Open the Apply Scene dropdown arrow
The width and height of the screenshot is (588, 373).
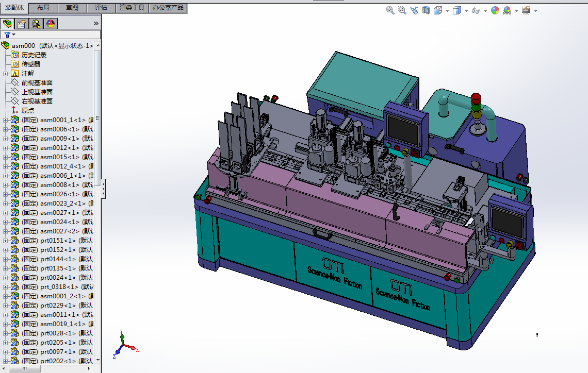[517, 11]
